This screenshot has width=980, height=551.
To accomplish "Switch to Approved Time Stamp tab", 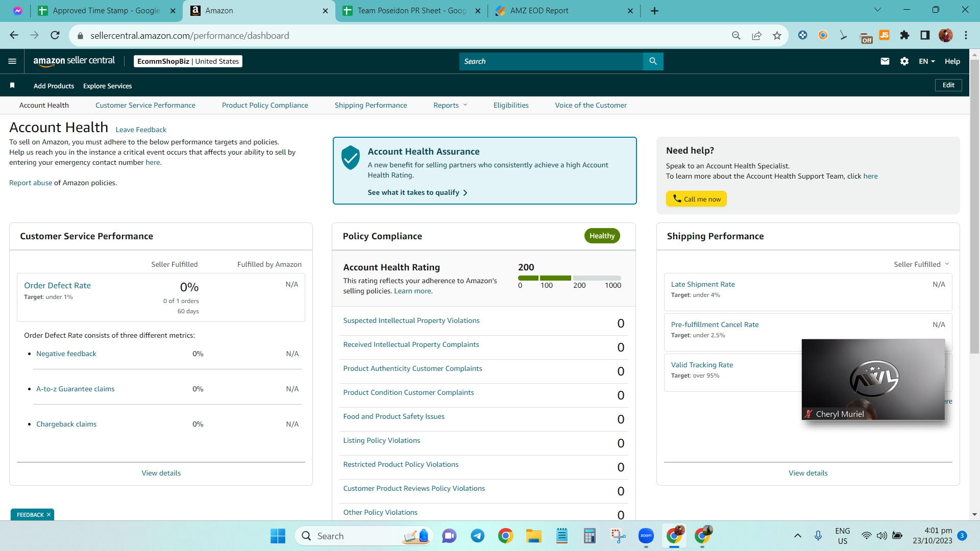I will pyautogui.click(x=106, y=11).
